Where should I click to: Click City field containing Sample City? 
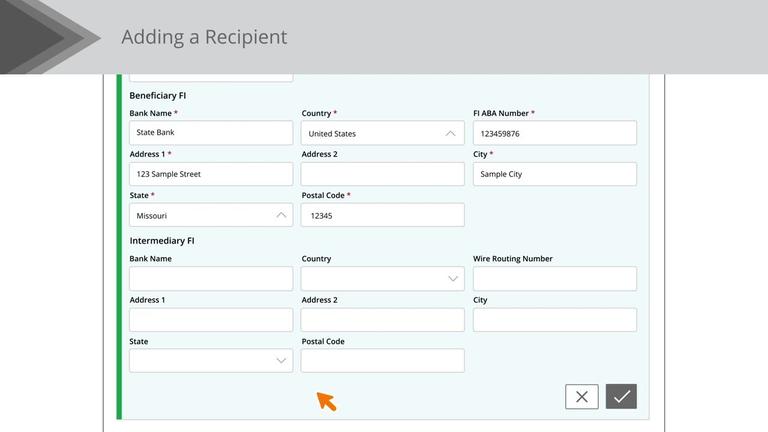tap(554, 174)
